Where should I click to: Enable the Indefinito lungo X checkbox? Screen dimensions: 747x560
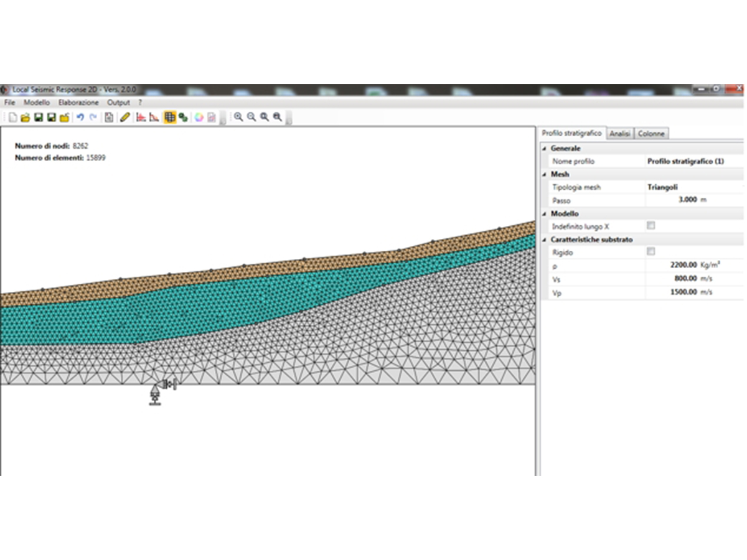click(651, 226)
